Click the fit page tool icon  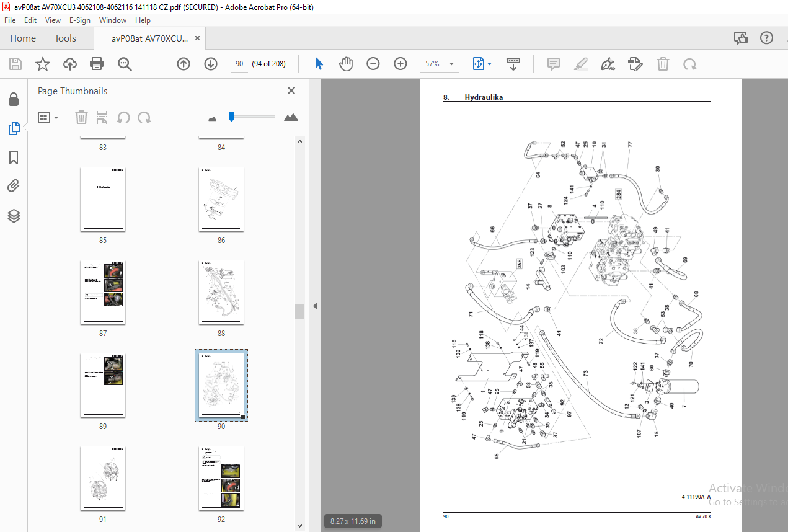click(x=478, y=64)
